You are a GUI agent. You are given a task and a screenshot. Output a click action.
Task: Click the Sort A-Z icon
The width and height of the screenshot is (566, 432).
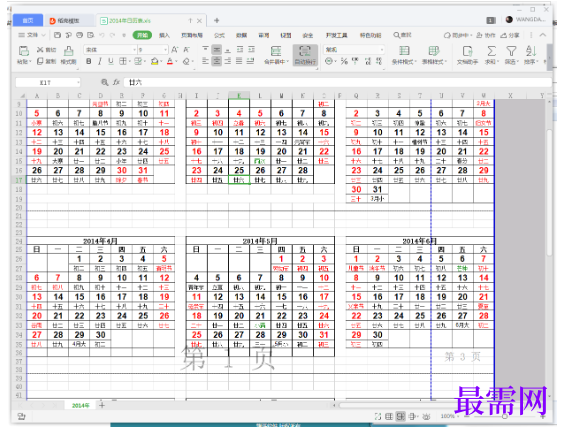531,51
